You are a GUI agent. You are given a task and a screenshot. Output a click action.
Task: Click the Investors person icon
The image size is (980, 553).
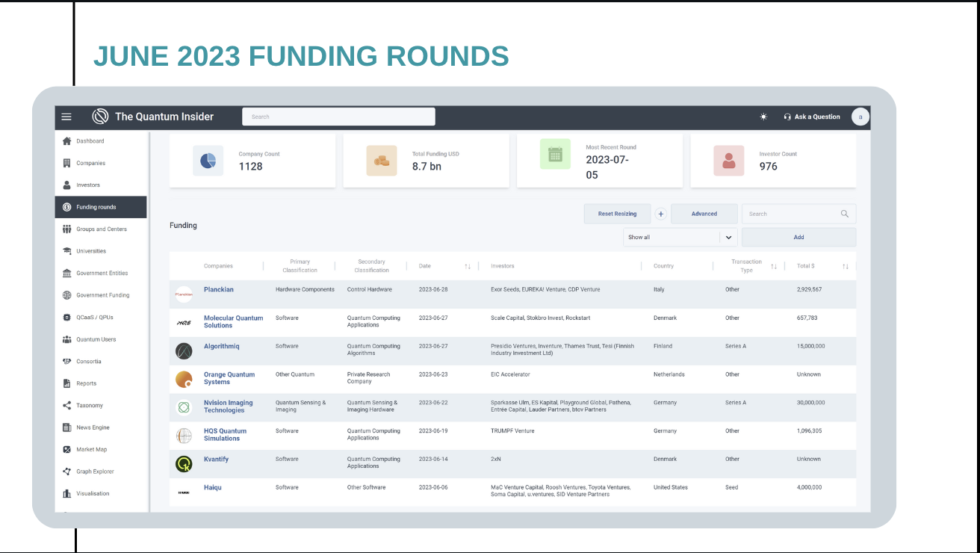coord(67,185)
